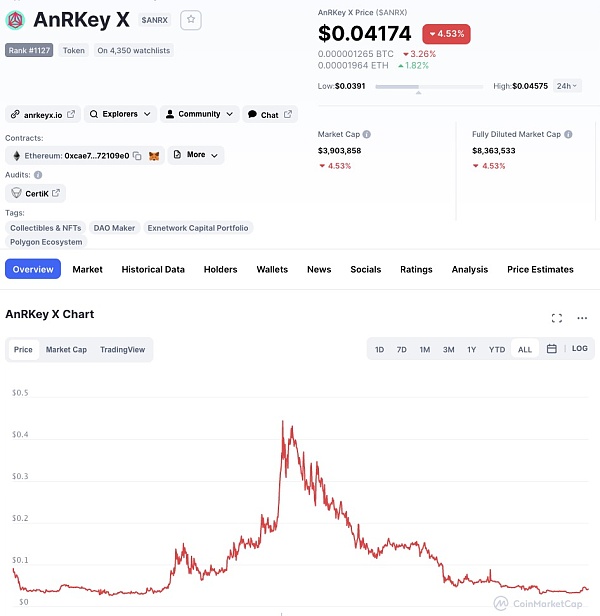
Task: Open chart three-dot options menu
Action: pos(582,318)
